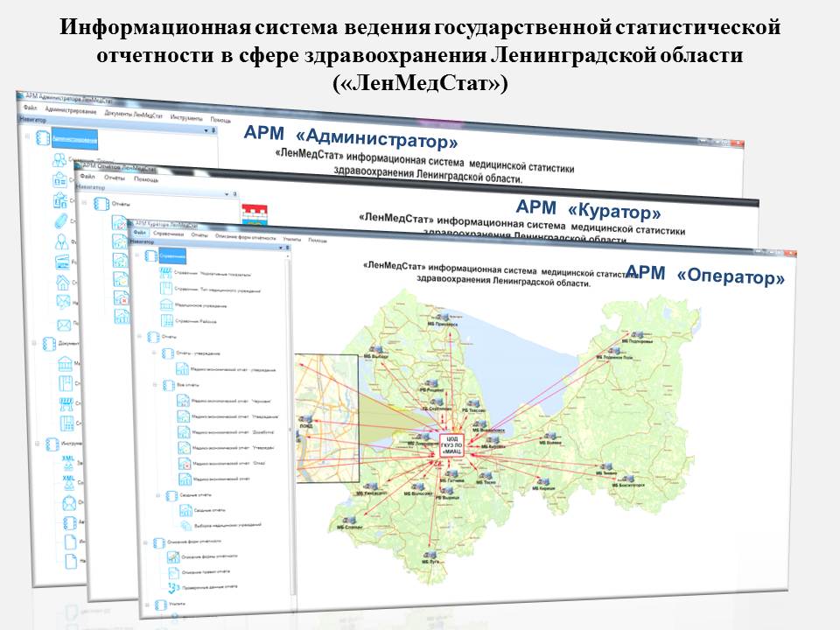Viewport: 840px width, 630px height.
Task: Collapse the Все отчёты node in front window
Action: pyautogui.click(x=156, y=385)
